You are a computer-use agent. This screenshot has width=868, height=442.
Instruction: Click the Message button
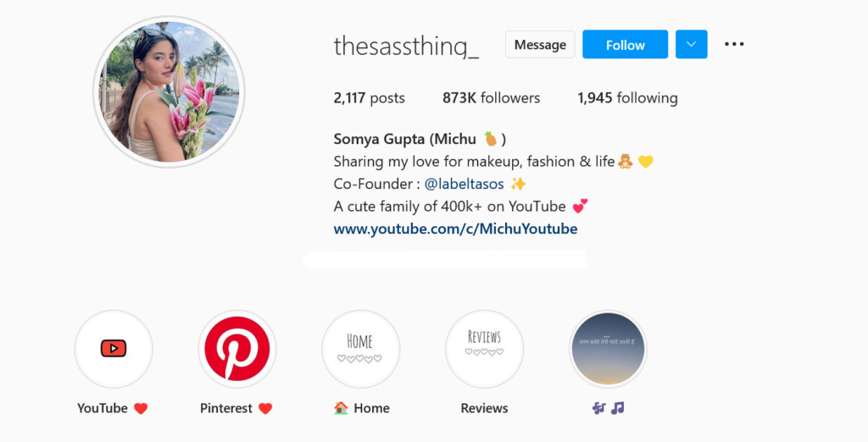coord(540,45)
